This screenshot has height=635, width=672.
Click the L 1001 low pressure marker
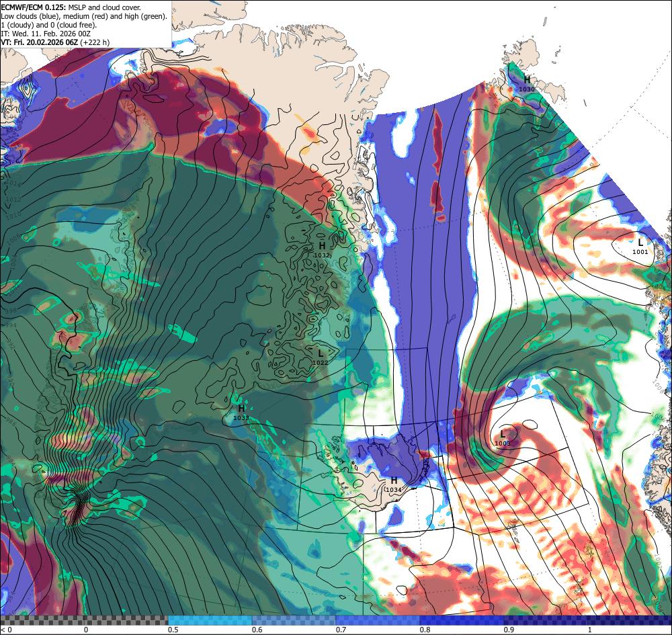(x=640, y=247)
